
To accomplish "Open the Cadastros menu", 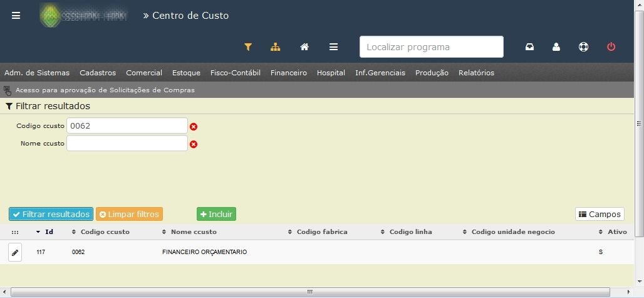I will coord(98,73).
